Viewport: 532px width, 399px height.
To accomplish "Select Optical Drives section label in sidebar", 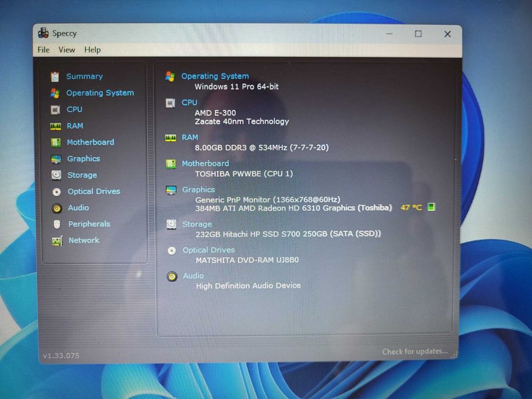I will (x=94, y=192).
